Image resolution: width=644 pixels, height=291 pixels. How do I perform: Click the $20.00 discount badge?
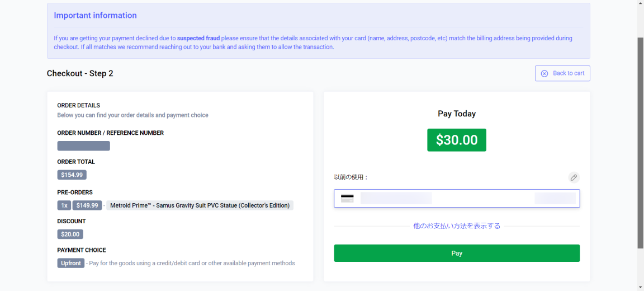tap(70, 234)
